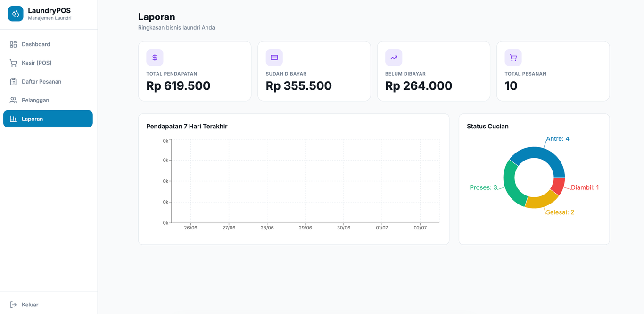Click the "Selesai: 2" chart label
Viewport: 644px width, 314px height.
point(560,212)
